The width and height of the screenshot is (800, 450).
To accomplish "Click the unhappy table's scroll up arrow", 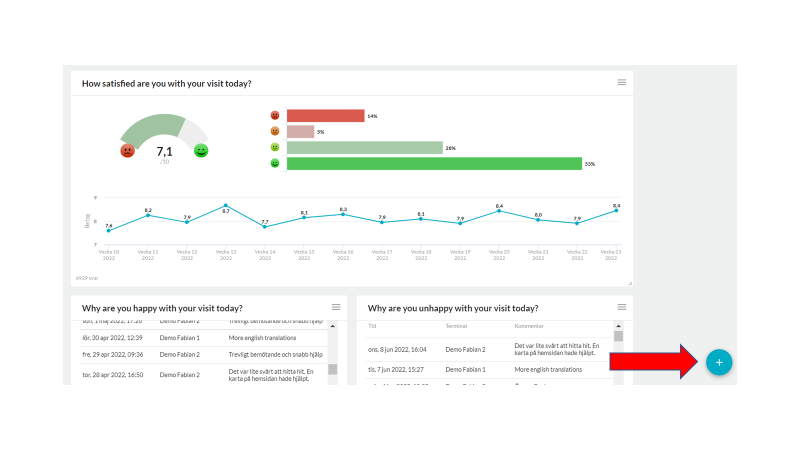I will 618,326.
